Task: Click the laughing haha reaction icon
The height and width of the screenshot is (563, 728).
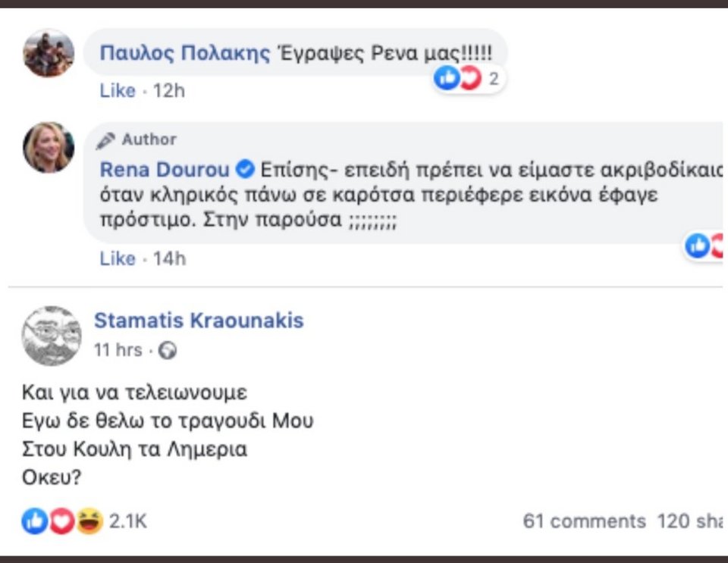Action: pos(89,521)
